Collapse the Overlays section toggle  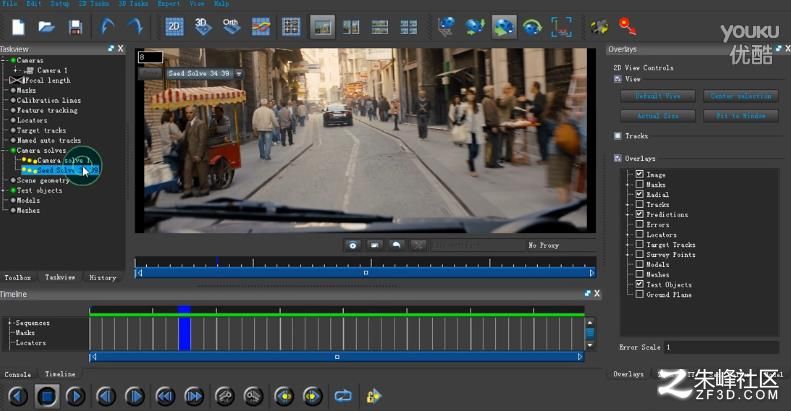point(617,158)
